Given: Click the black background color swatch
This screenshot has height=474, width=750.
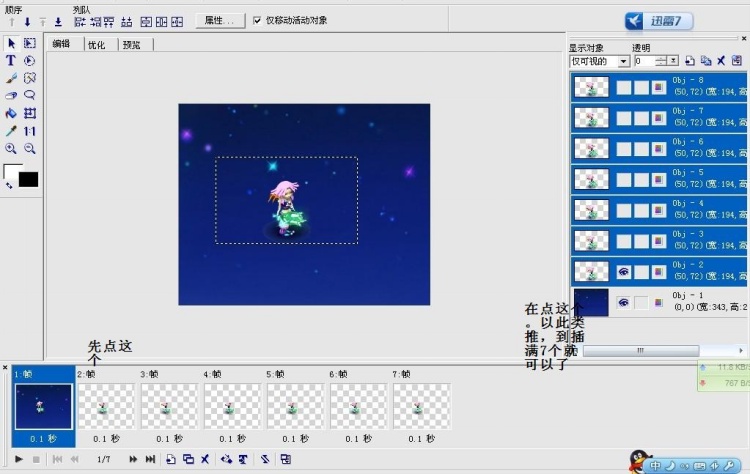Looking at the screenshot, I should point(28,179).
